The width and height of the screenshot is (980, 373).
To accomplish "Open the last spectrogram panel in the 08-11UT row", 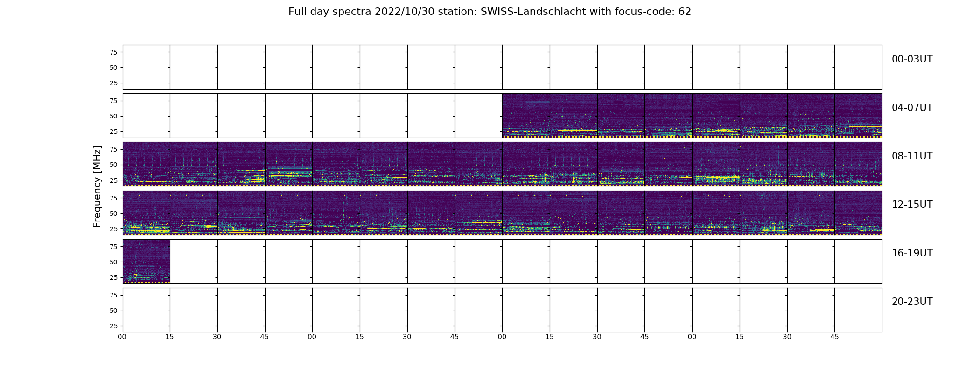I will 858,164.
